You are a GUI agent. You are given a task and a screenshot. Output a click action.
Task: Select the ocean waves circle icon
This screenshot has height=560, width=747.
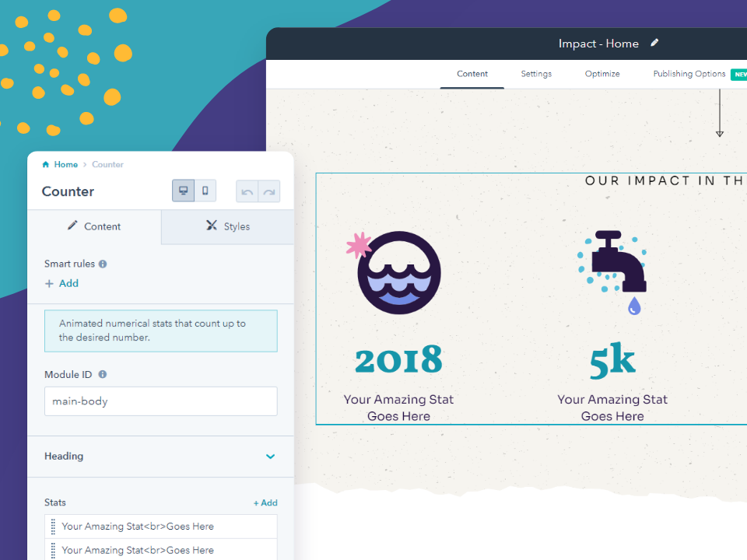398,272
